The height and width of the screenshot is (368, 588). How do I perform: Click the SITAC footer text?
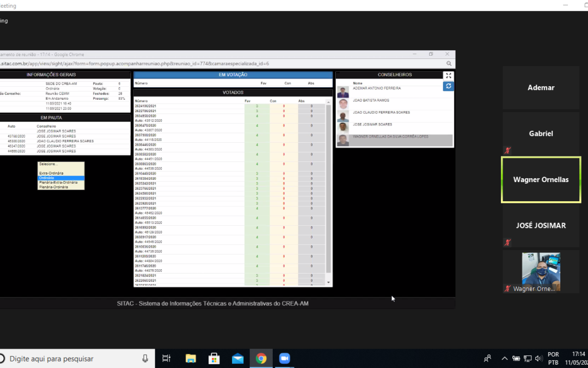tap(213, 304)
